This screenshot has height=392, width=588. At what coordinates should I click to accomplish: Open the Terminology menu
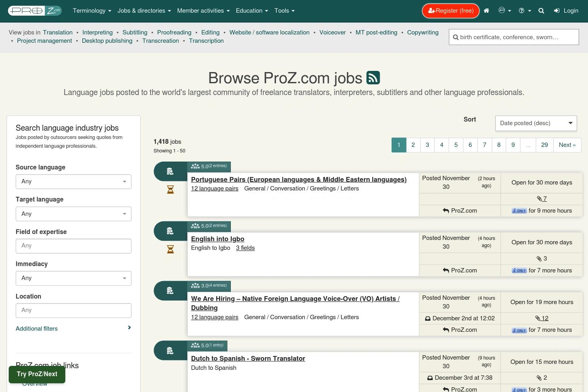tap(92, 11)
